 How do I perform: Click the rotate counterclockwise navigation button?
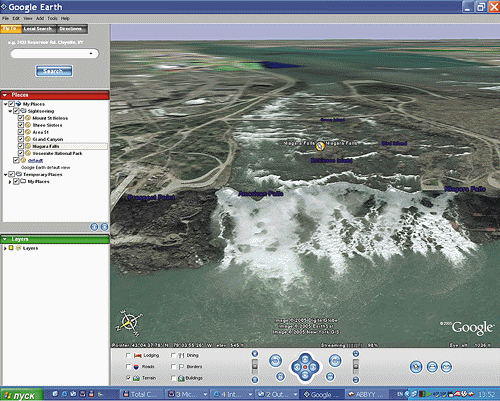[x=275, y=361]
